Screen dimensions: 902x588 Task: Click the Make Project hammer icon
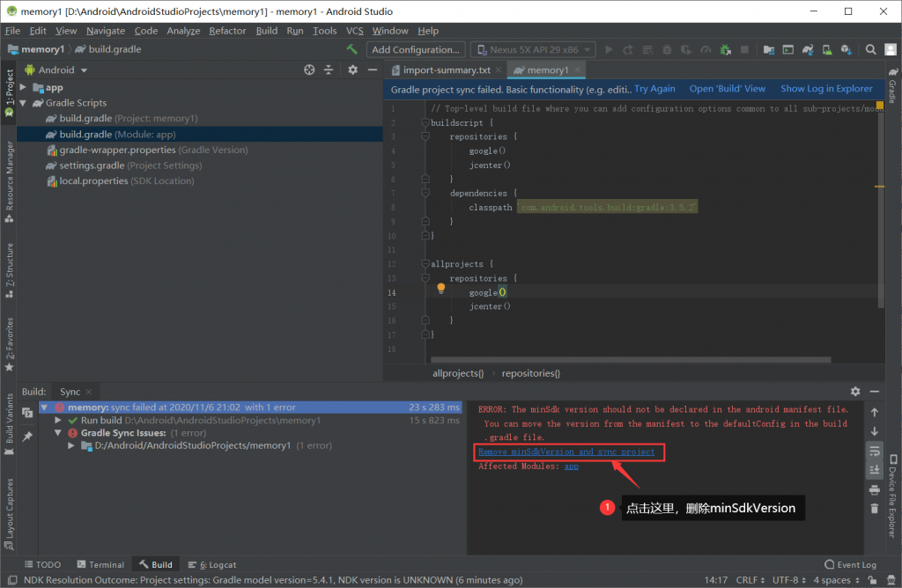point(351,49)
